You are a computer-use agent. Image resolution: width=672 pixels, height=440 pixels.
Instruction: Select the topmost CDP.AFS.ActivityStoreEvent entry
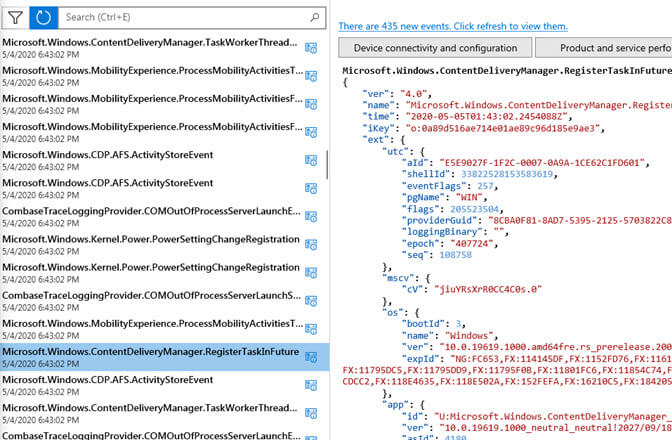165,160
